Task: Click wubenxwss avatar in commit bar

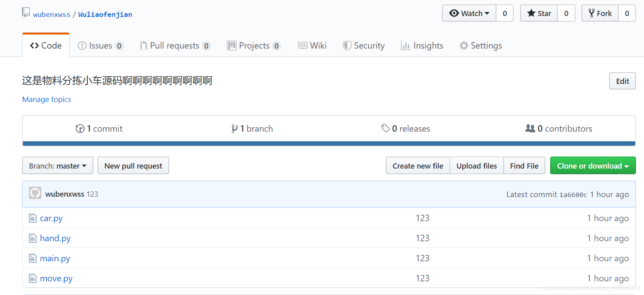Action: [35, 193]
